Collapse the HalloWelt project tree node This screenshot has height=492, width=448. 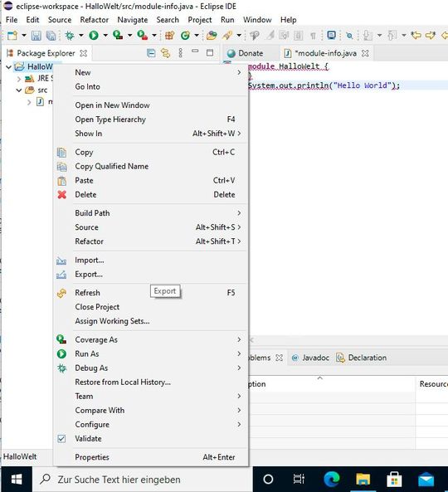click(x=9, y=67)
